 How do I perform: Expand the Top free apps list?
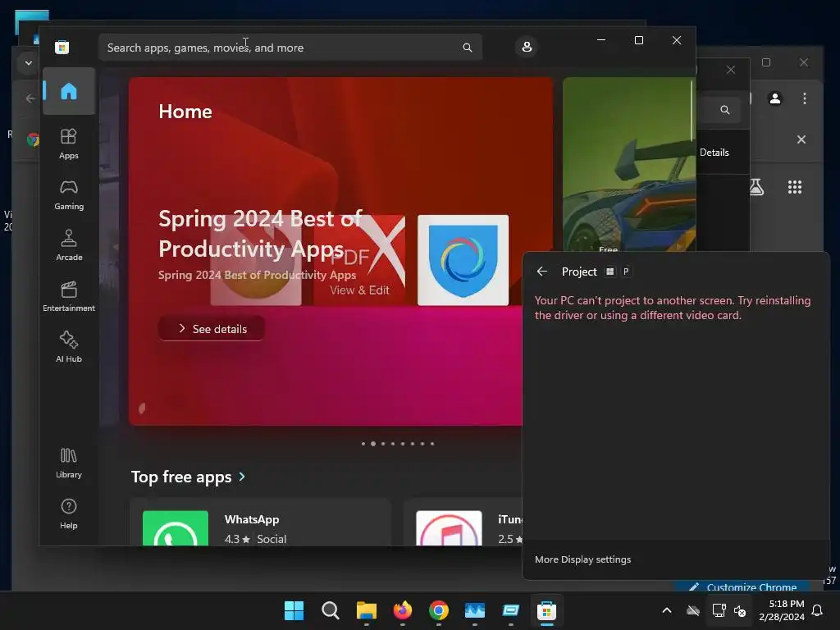coord(242,477)
